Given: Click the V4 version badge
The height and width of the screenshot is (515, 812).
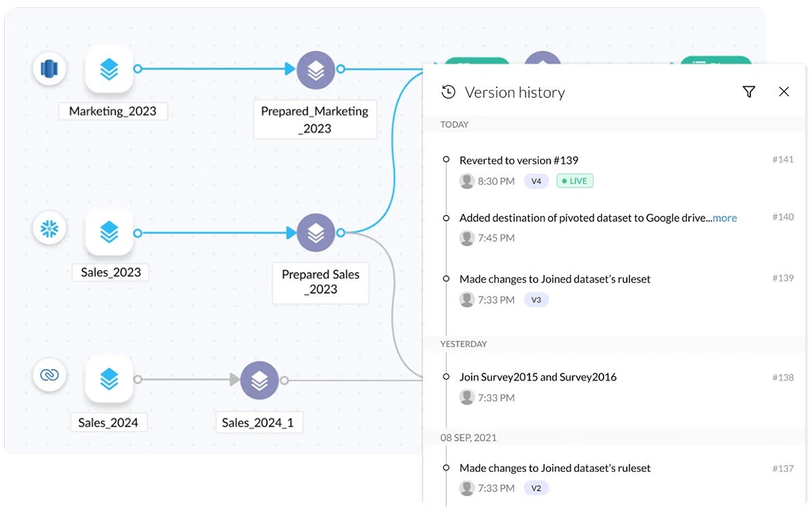Looking at the screenshot, I should (x=536, y=181).
